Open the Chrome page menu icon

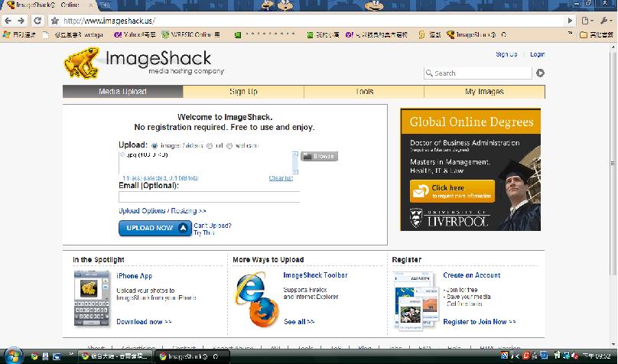(587, 21)
